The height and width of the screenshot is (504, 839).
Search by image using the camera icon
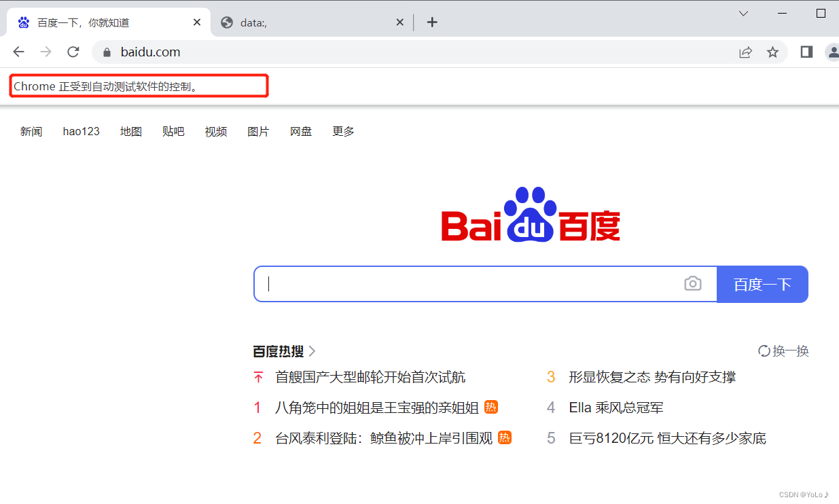point(692,284)
